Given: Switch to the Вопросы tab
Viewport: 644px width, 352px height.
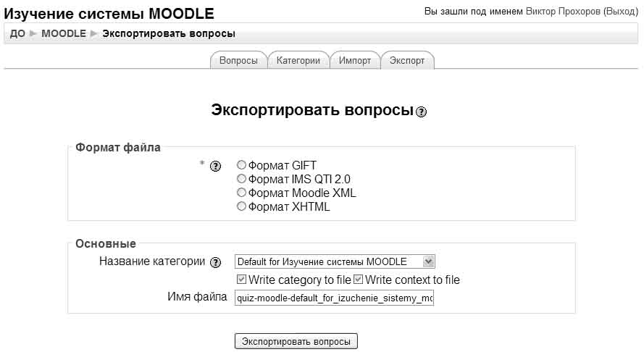Looking at the screenshot, I should (x=238, y=61).
